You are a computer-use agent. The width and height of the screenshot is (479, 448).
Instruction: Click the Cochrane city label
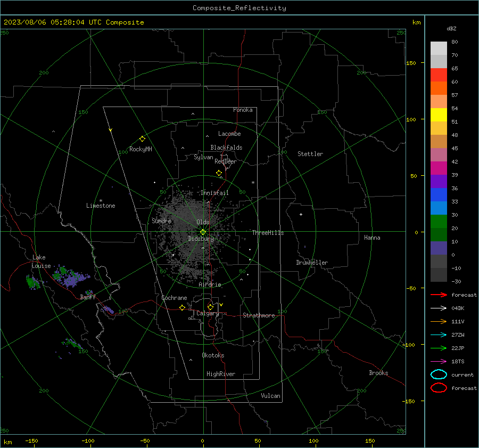174,298
